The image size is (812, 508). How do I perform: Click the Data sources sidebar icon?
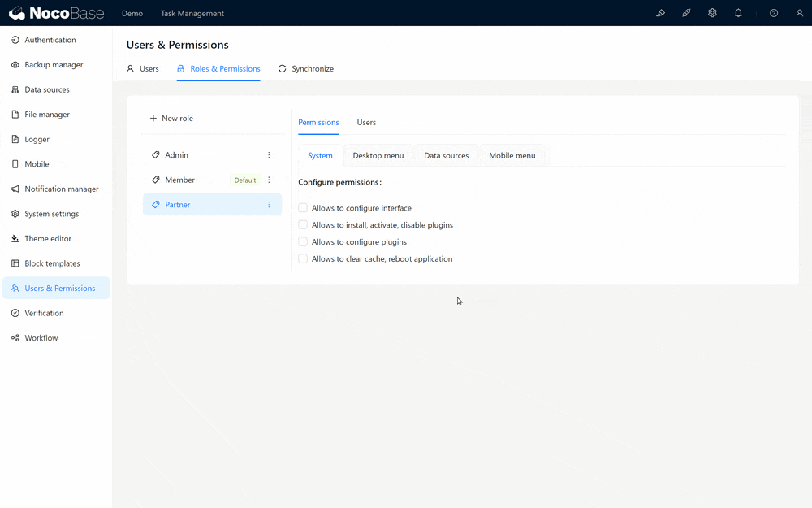point(15,89)
